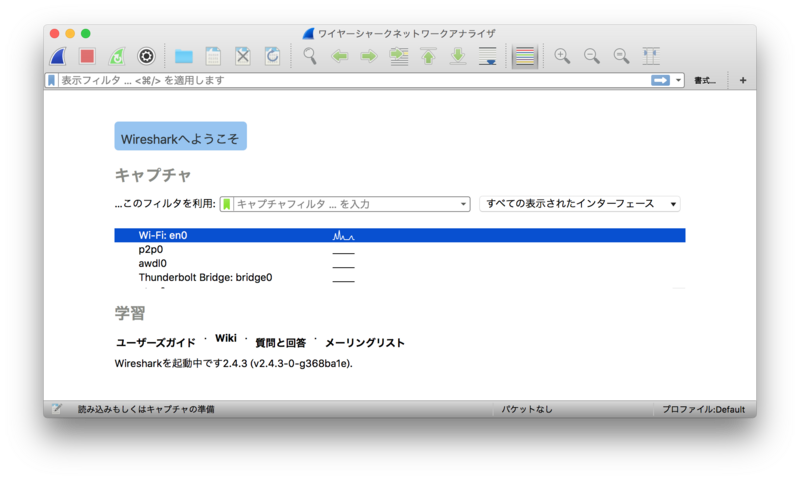Screen dimensions: 800x480
Task: Open すべての表示されたインターフェース dropdown
Action: coord(580,204)
